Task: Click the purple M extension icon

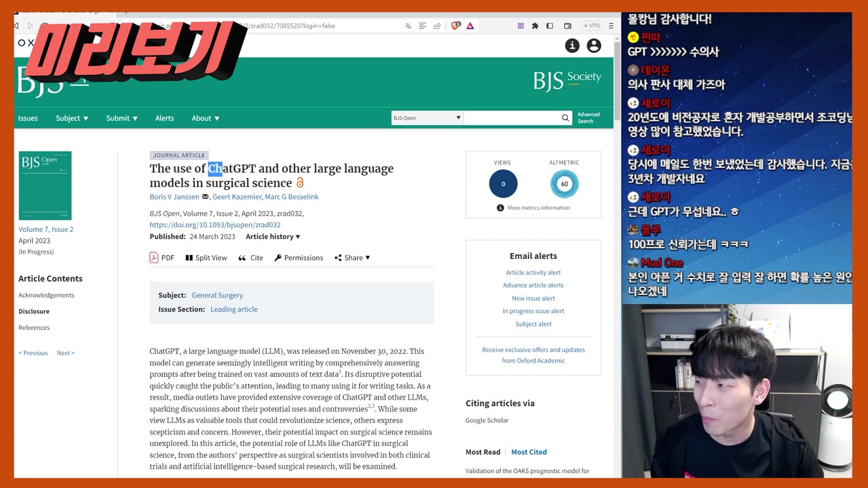Action: 521,26
